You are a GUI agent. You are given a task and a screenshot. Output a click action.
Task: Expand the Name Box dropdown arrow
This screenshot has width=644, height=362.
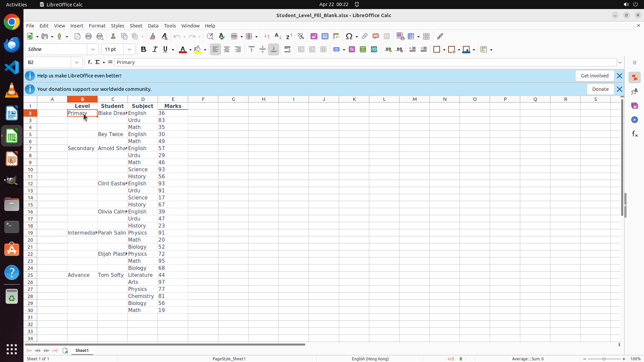tap(77, 62)
